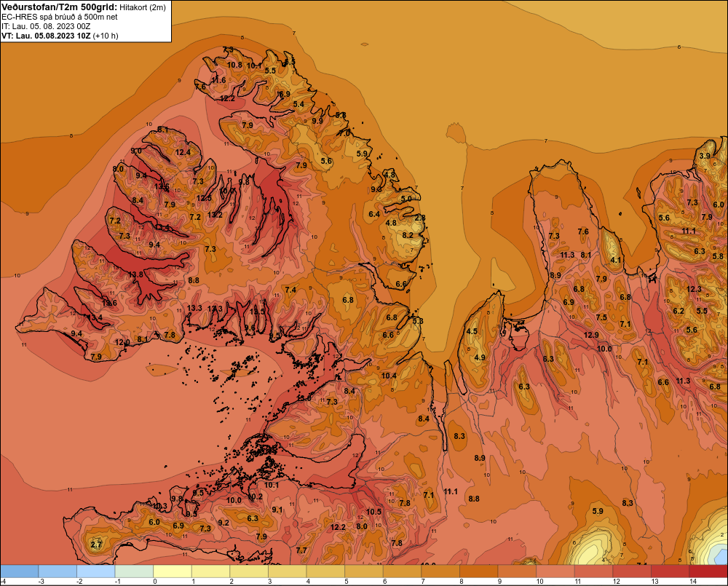
Task: Click the temperature value "12.9"
Action: pyautogui.click(x=591, y=336)
